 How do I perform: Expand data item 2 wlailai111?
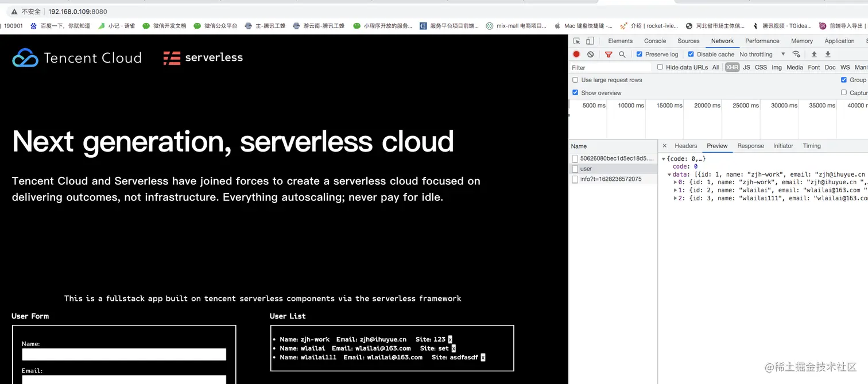pyautogui.click(x=675, y=198)
